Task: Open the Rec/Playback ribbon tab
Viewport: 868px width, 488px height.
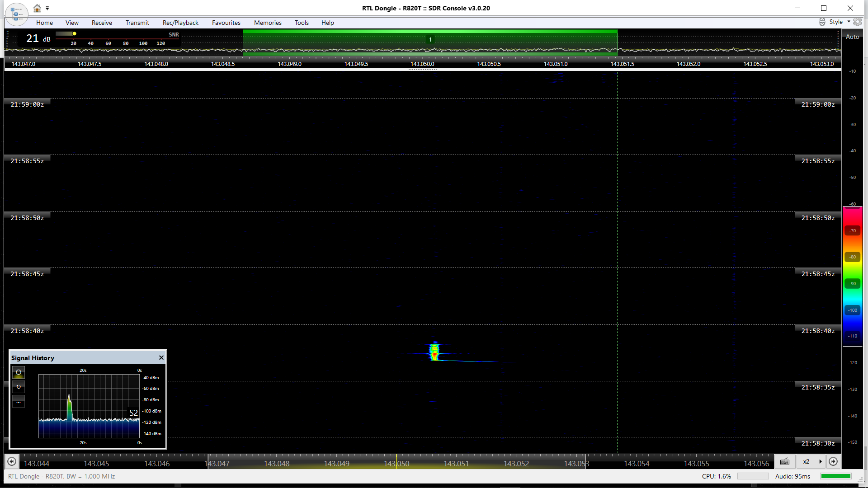Action: pos(180,23)
